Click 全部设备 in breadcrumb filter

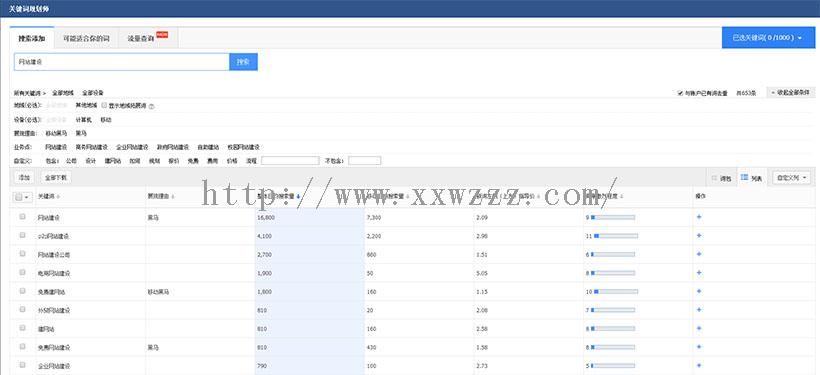tap(93, 93)
